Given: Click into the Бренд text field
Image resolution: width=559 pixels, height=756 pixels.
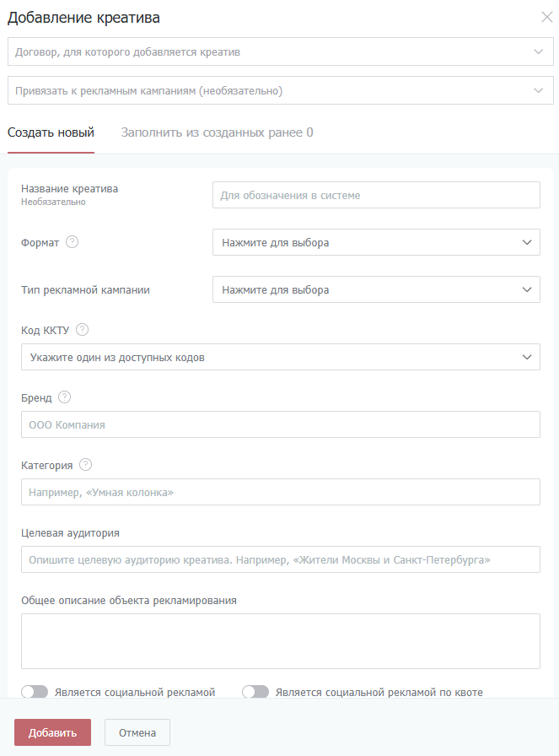Looking at the screenshot, I should point(280,424).
